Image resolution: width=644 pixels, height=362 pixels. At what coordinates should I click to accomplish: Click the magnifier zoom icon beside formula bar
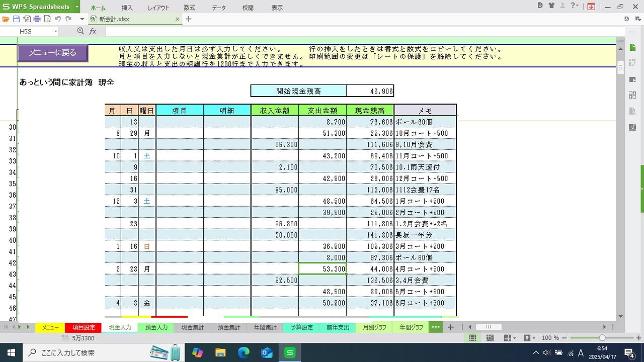pyautogui.click(x=80, y=31)
